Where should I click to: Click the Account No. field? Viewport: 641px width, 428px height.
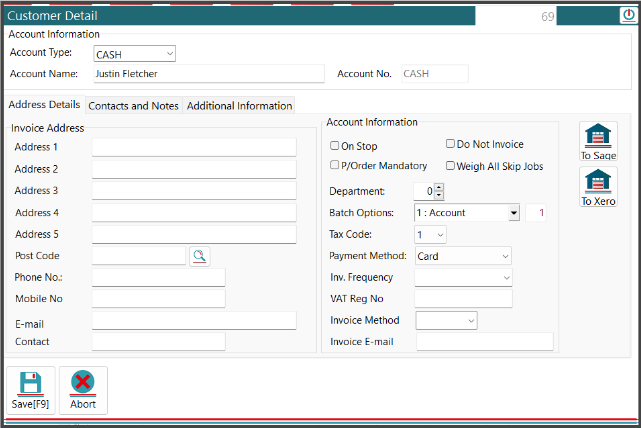click(x=435, y=74)
